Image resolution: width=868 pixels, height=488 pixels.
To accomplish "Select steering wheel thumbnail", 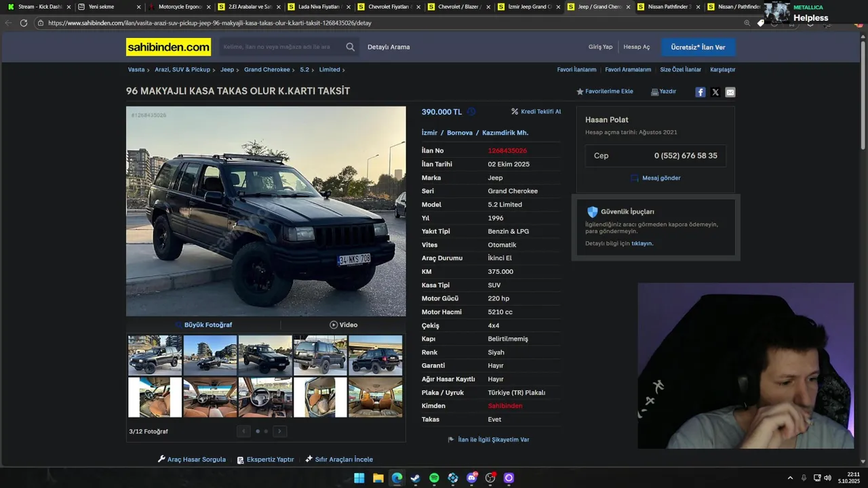I will click(x=265, y=397).
